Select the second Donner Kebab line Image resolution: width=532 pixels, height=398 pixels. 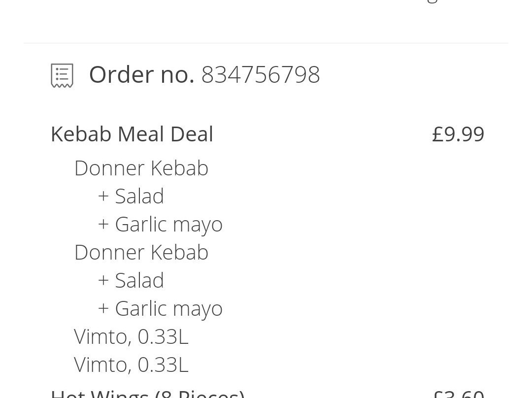click(141, 252)
